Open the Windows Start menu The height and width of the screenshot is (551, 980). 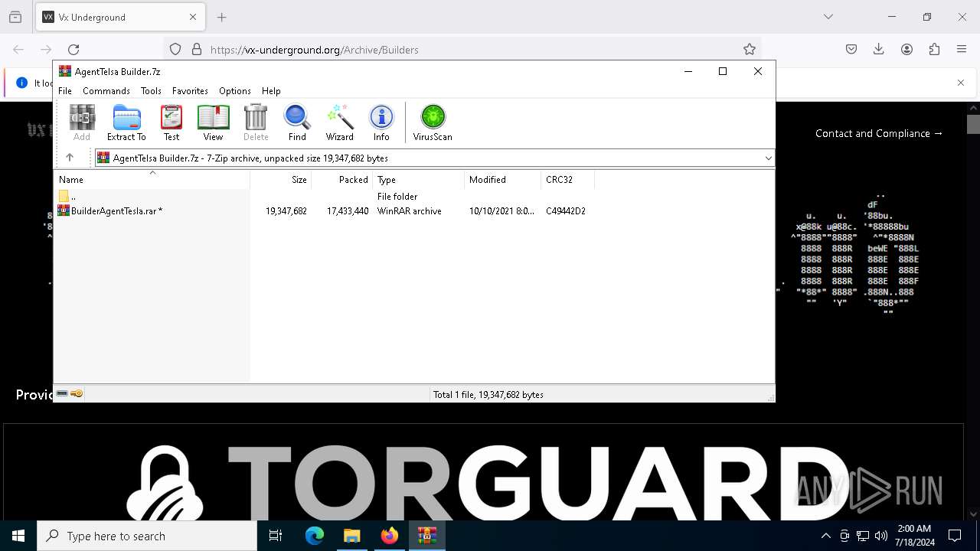coord(18,536)
